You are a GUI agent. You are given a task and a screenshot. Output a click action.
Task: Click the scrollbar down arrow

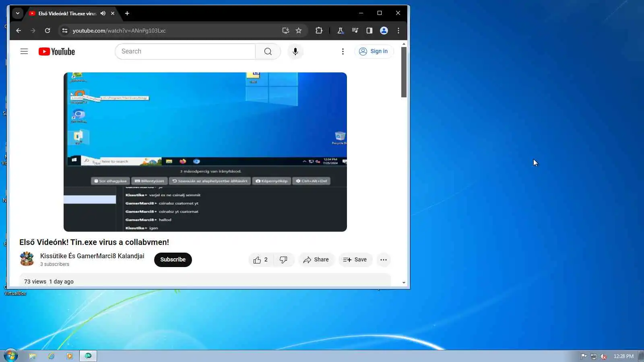pos(404,283)
